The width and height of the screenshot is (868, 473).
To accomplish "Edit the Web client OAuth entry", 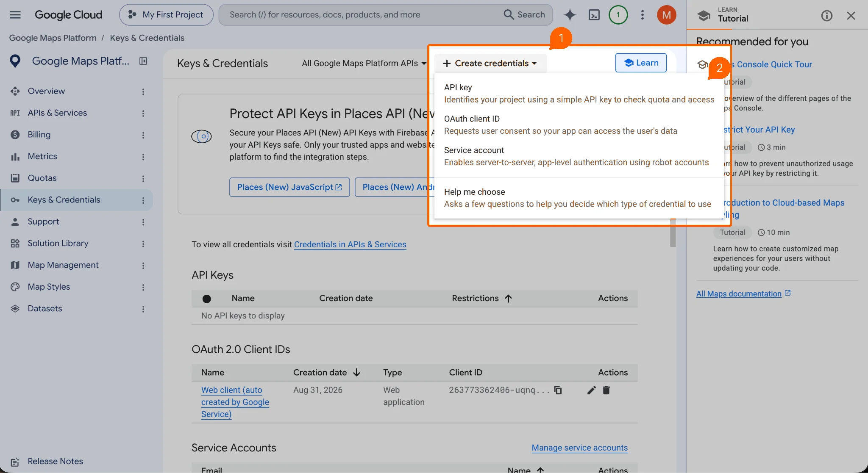I will coord(592,390).
